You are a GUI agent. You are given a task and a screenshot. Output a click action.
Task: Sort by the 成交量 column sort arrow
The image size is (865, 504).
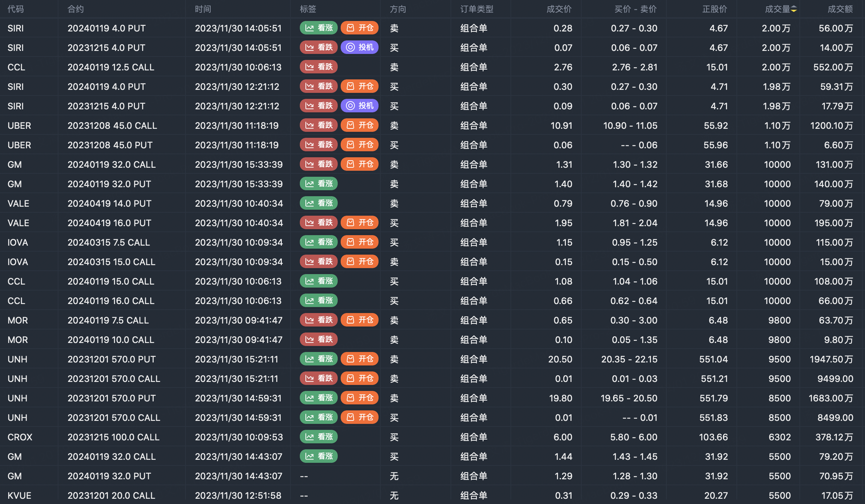click(x=794, y=9)
